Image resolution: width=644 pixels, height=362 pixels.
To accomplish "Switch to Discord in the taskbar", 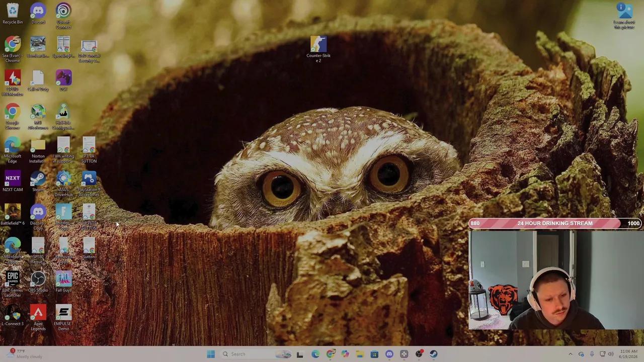I will coord(389,354).
